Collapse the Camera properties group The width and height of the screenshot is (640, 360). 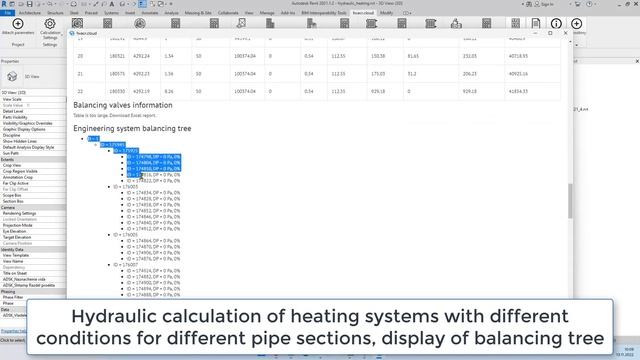[33, 207]
